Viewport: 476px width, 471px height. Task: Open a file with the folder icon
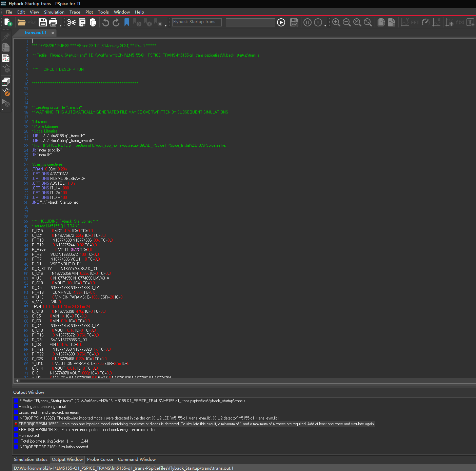[x=21, y=22]
